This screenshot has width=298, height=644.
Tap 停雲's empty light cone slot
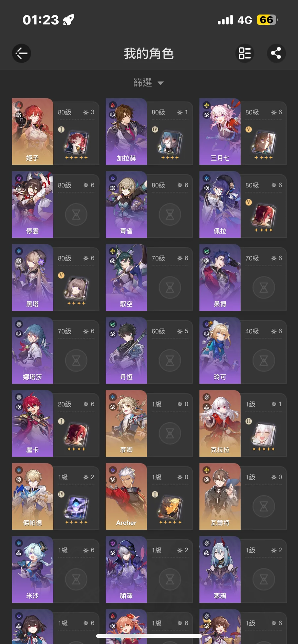click(x=76, y=215)
